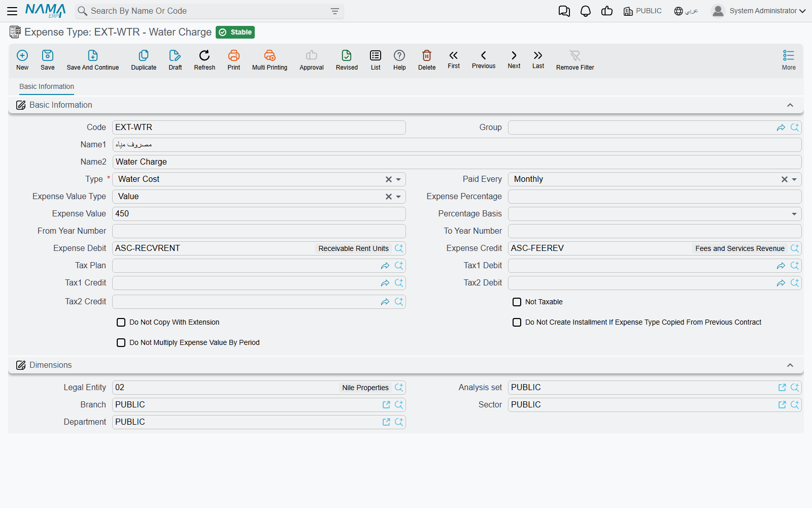
Task: Open search filter options icon
Action: coord(335,11)
